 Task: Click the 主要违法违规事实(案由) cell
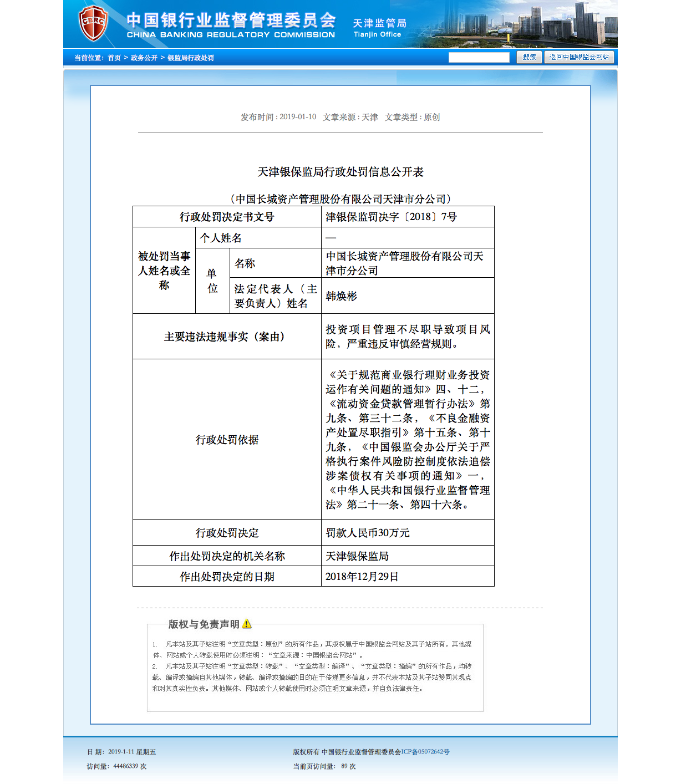[227, 337]
